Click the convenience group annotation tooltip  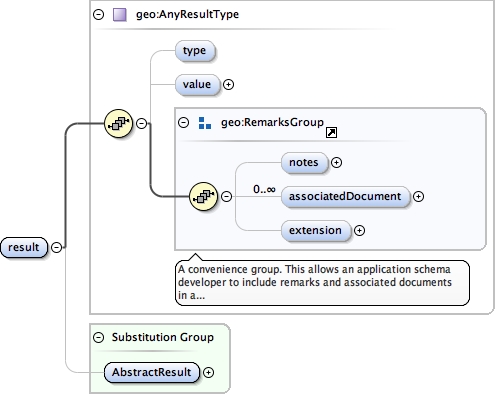[x=322, y=282]
